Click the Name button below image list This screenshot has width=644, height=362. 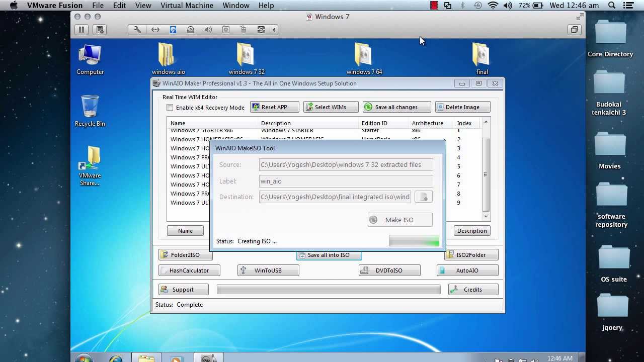point(185,231)
